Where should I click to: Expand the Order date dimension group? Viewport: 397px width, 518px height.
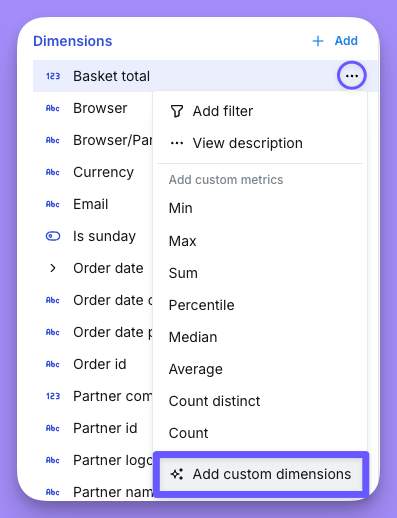point(53,268)
